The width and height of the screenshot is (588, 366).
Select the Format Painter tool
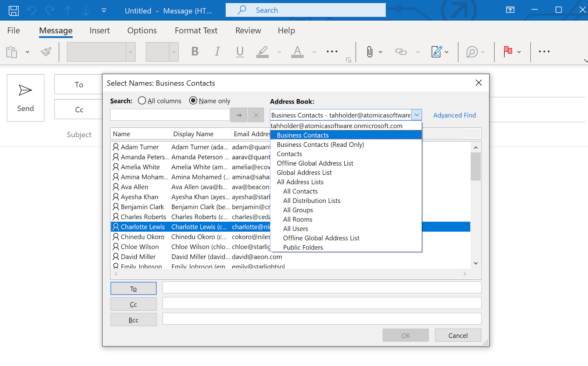(46, 52)
